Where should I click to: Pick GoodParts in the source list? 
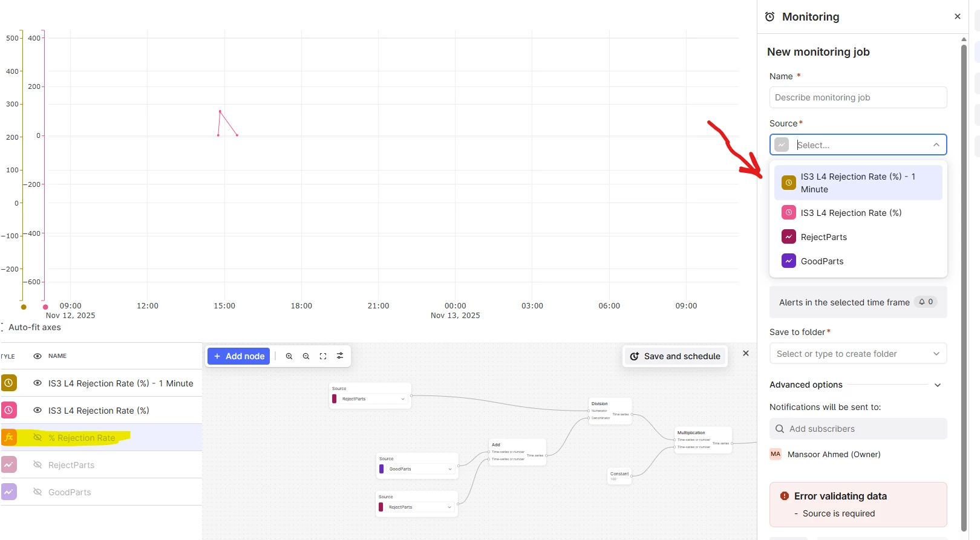(822, 261)
